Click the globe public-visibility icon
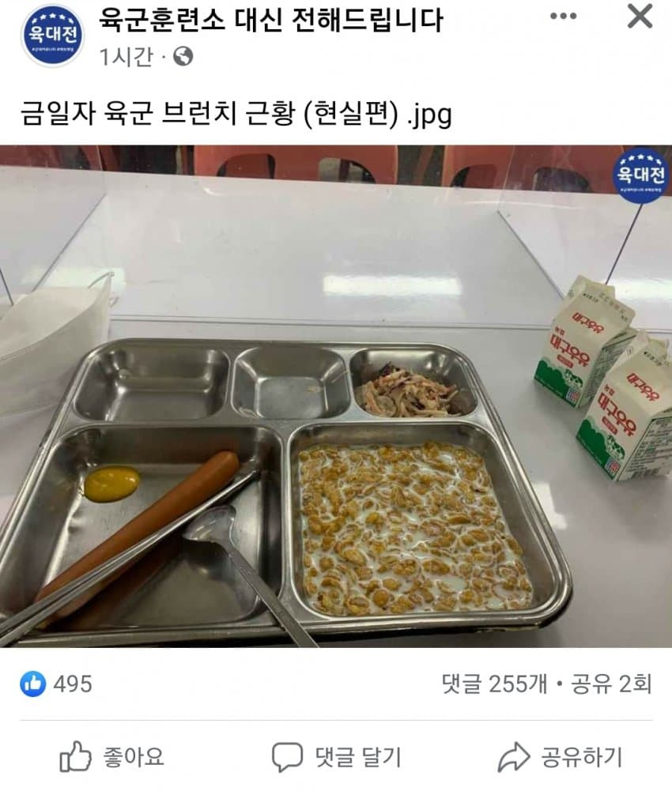Image resolution: width=672 pixels, height=791 pixels. coord(183,57)
